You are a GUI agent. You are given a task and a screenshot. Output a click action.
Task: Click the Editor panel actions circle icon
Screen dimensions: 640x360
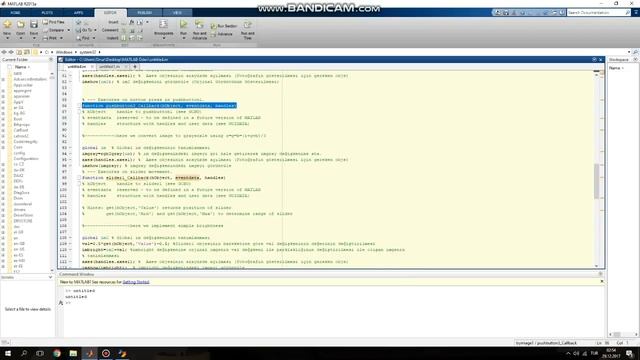tap(594, 60)
